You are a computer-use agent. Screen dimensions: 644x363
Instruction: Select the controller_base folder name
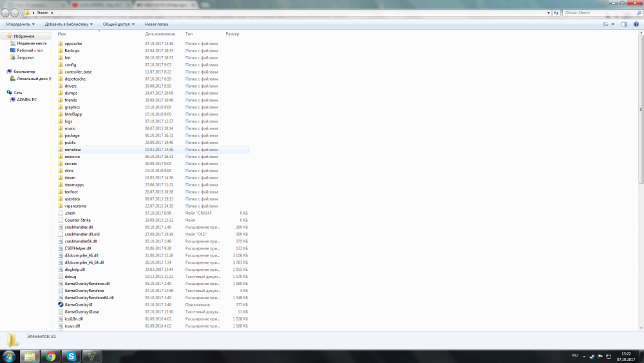(x=78, y=72)
